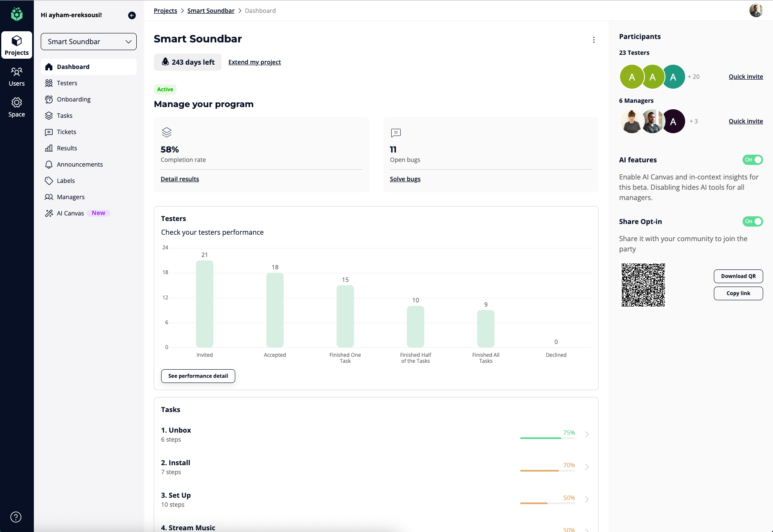Open Announcements using the bell icon
This screenshot has height=532, width=773.
tap(50, 164)
